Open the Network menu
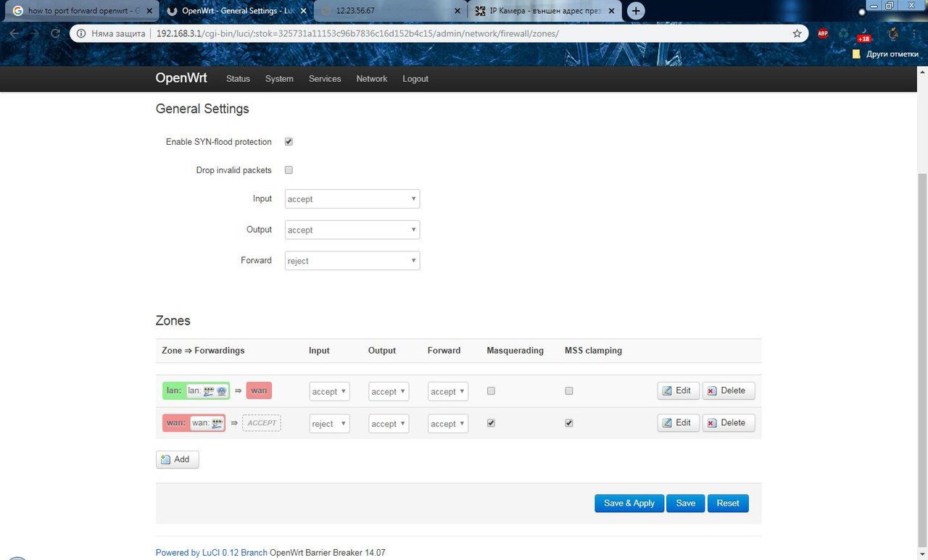928x560 pixels. [372, 79]
